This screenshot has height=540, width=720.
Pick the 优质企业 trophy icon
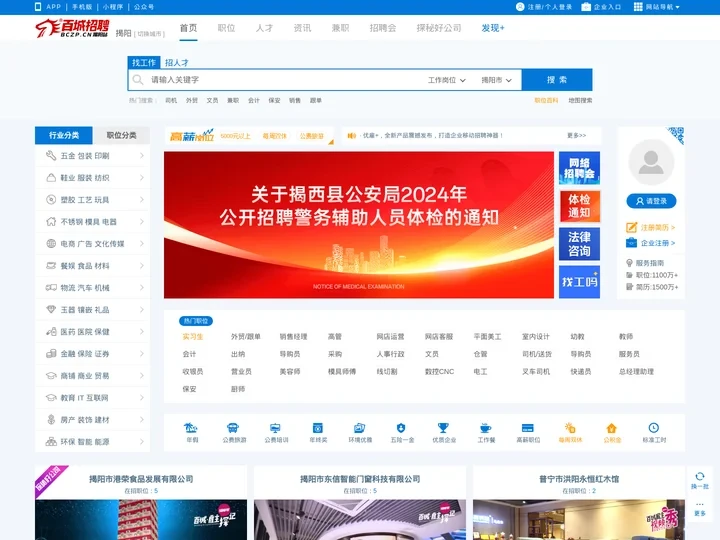coord(443,428)
